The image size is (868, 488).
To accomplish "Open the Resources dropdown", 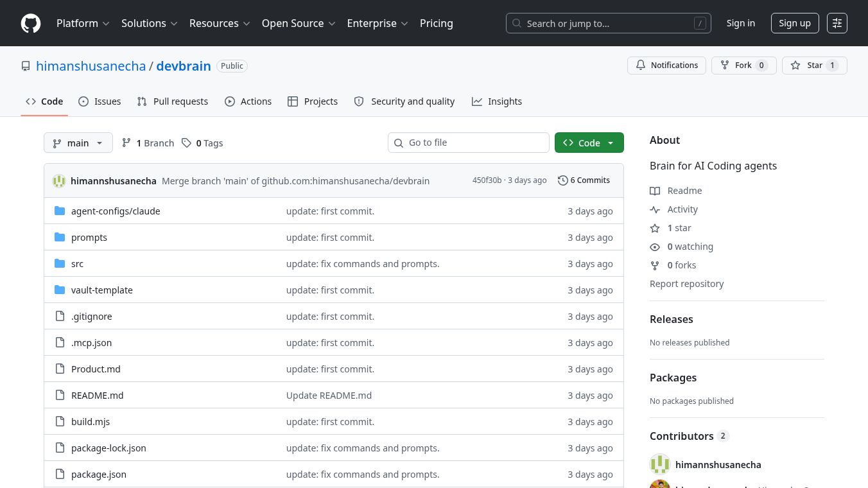I will pyautogui.click(x=219, y=23).
